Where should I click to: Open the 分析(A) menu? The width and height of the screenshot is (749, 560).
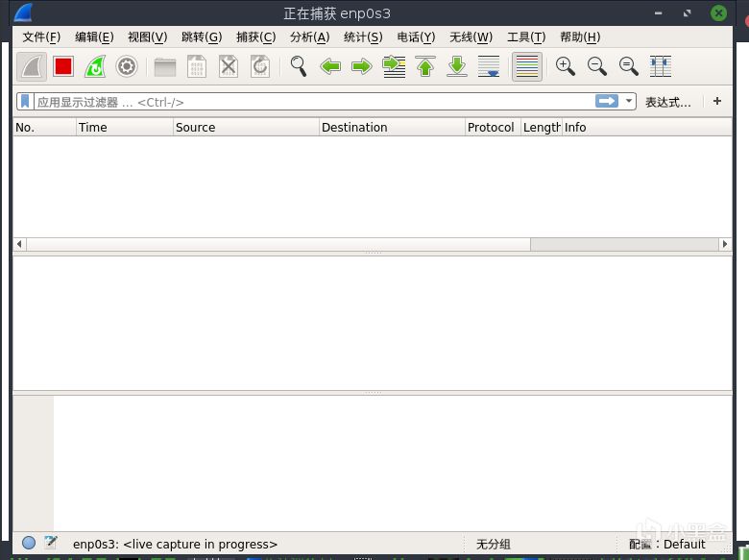coord(309,37)
